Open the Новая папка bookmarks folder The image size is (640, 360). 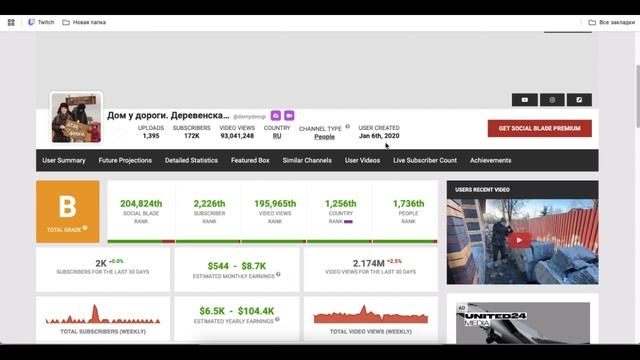click(84, 22)
